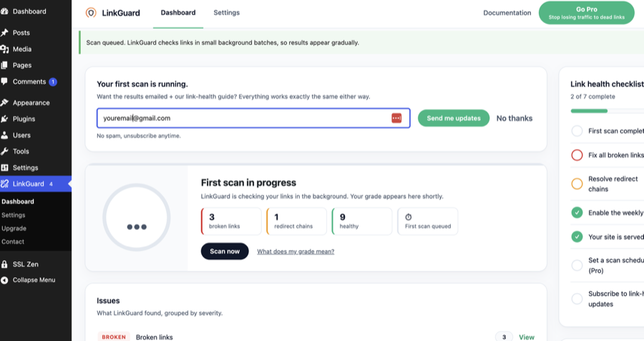Click the clock icon in First scan queued card
The image size is (644, 341).
[x=409, y=217]
